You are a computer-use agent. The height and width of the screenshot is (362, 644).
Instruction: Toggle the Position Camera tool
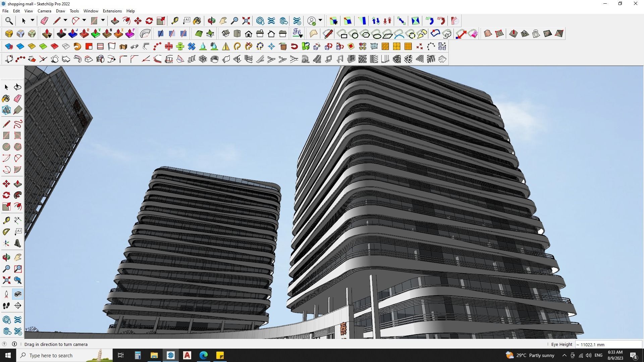coord(6,294)
